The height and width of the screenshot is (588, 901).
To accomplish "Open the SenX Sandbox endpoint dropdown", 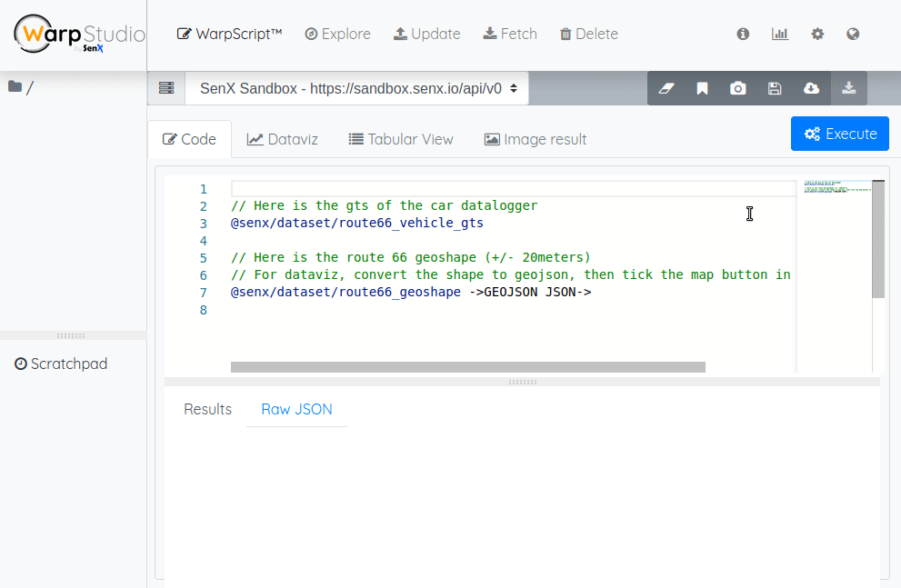I will click(356, 88).
